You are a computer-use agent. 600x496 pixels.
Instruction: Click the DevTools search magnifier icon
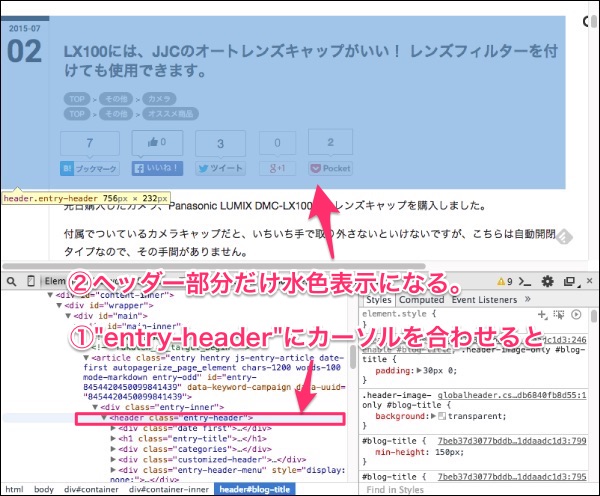11,282
